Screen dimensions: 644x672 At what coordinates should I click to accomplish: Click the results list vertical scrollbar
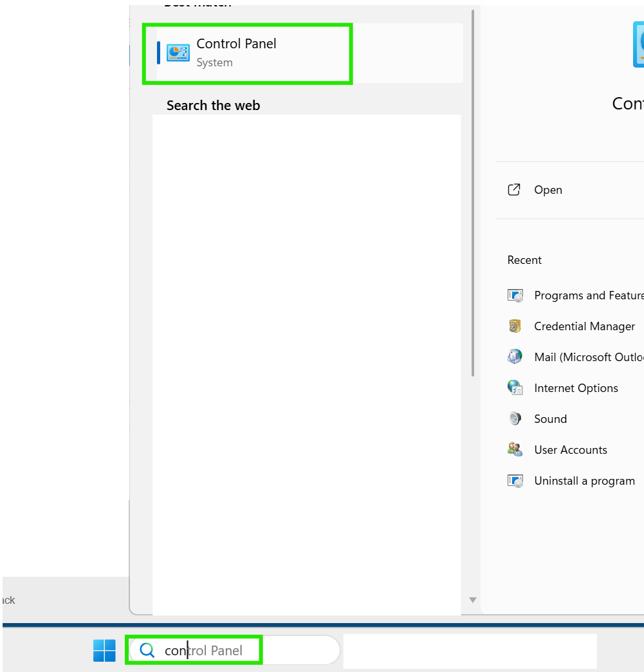click(473, 193)
